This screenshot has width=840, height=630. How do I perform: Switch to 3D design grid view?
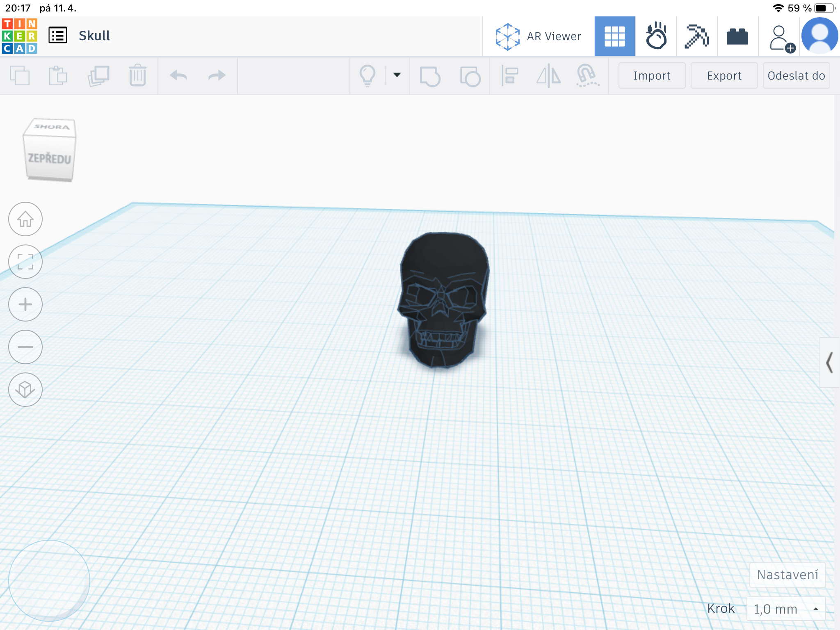[614, 36]
